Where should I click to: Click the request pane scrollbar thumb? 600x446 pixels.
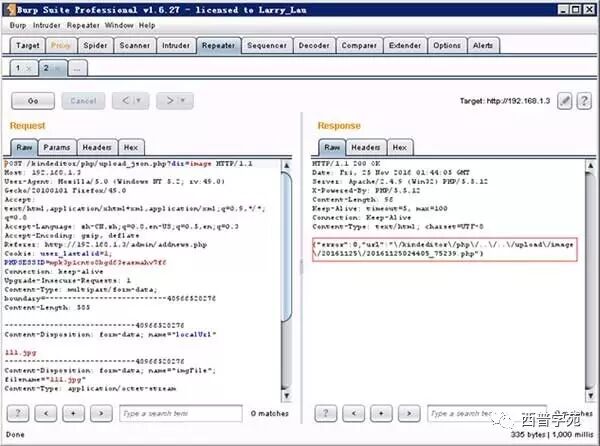coord(286,246)
